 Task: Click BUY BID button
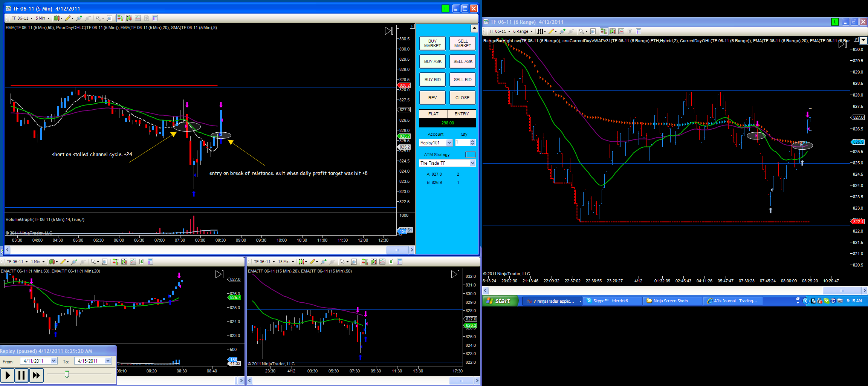click(432, 80)
